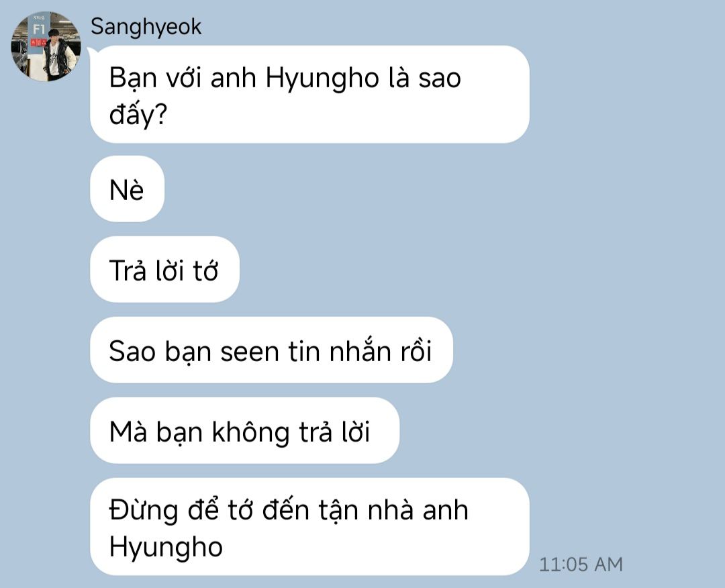Tap the "Sao bạn seen tin nhắn rồi" bubble
The image size is (725, 588).
271,350
